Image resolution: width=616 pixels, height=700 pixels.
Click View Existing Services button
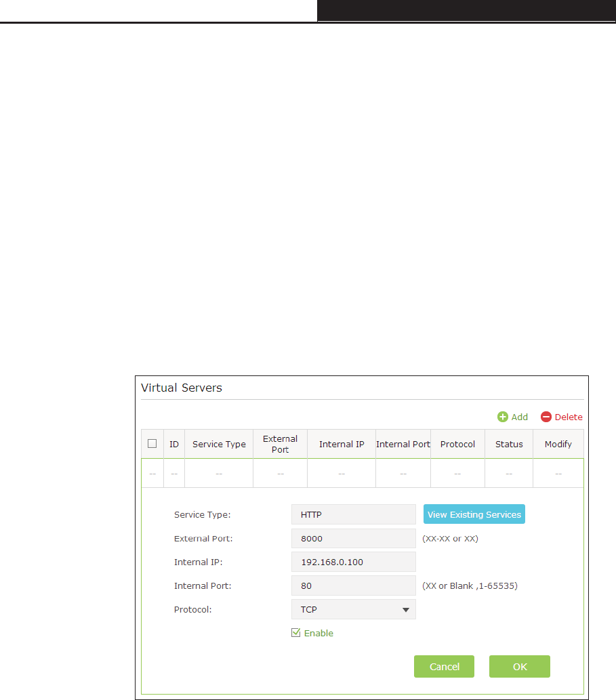pyautogui.click(x=474, y=514)
